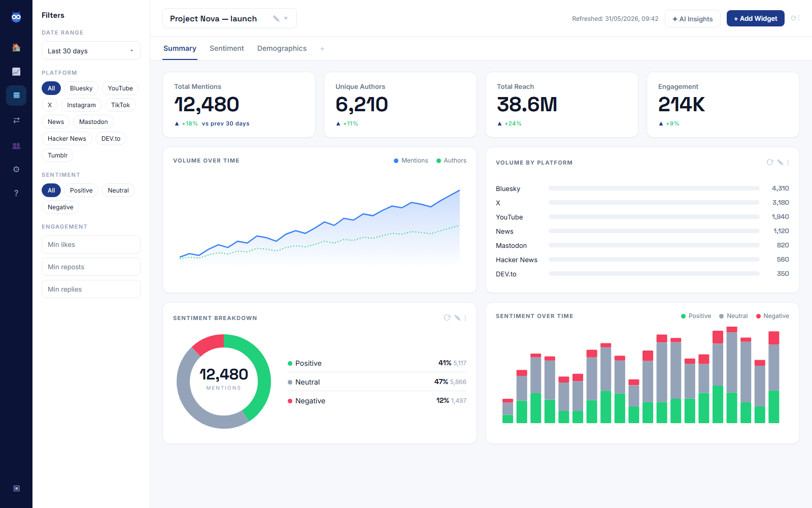
Task: Focus the Min reposts input field
Action: point(91,267)
